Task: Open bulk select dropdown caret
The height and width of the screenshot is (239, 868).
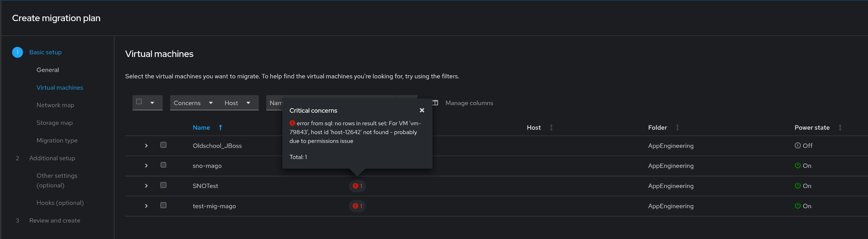Action: click(152, 103)
